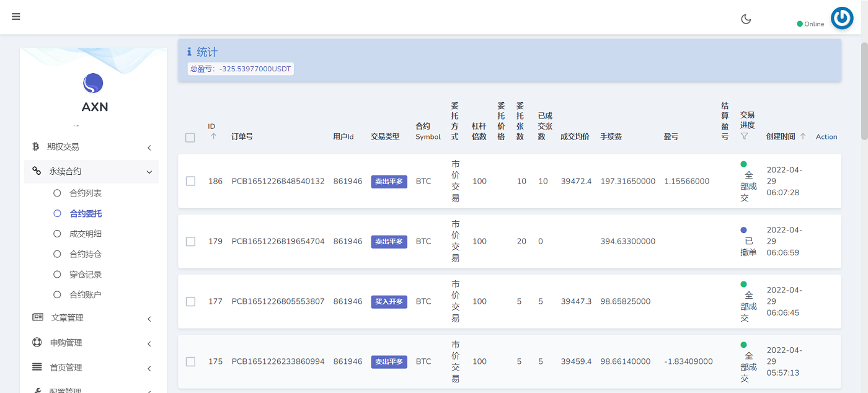Click 卖出平多 tag on order 179
The image size is (868, 393).
389,242
